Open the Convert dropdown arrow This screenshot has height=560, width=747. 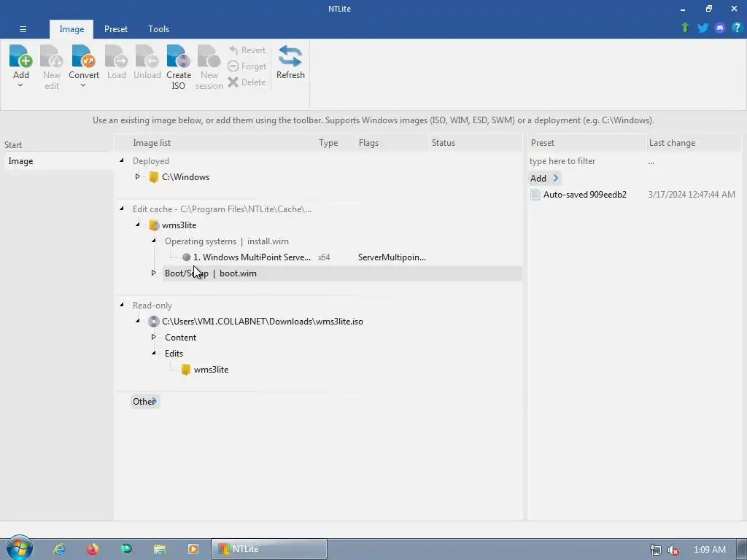pos(83,85)
